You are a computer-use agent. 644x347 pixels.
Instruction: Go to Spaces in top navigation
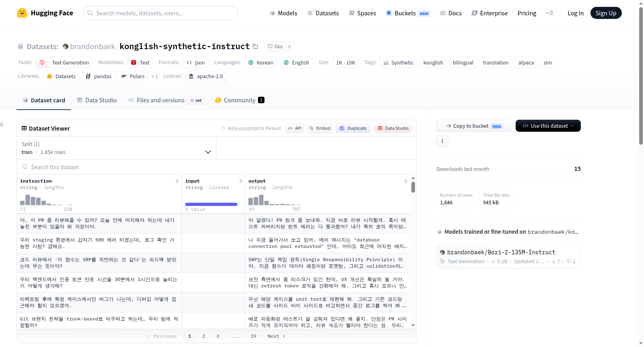[x=363, y=13]
